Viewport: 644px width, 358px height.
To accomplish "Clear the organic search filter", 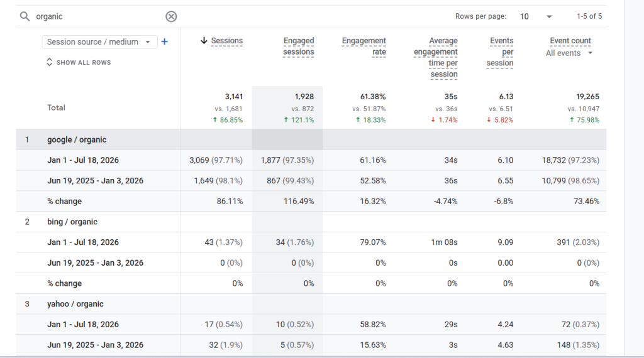I will pos(171,16).
